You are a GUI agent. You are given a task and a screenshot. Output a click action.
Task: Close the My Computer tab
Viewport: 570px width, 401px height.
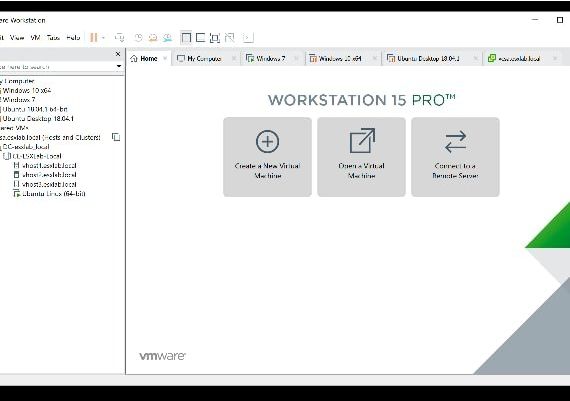click(x=234, y=59)
